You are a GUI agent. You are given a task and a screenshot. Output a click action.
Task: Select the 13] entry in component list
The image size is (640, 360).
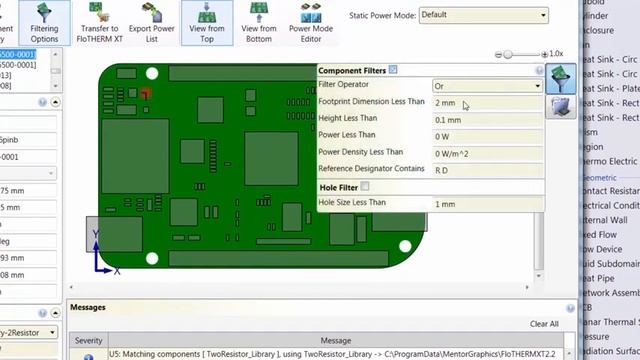[6, 76]
